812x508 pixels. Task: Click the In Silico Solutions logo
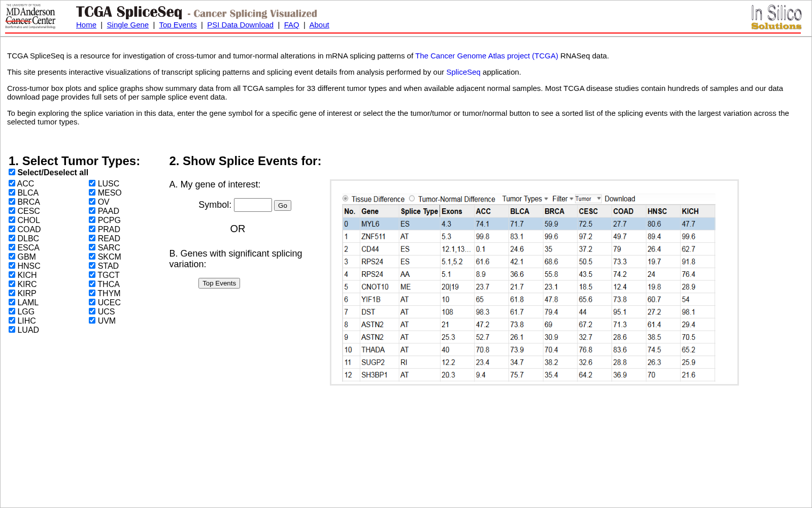point(776,17)
